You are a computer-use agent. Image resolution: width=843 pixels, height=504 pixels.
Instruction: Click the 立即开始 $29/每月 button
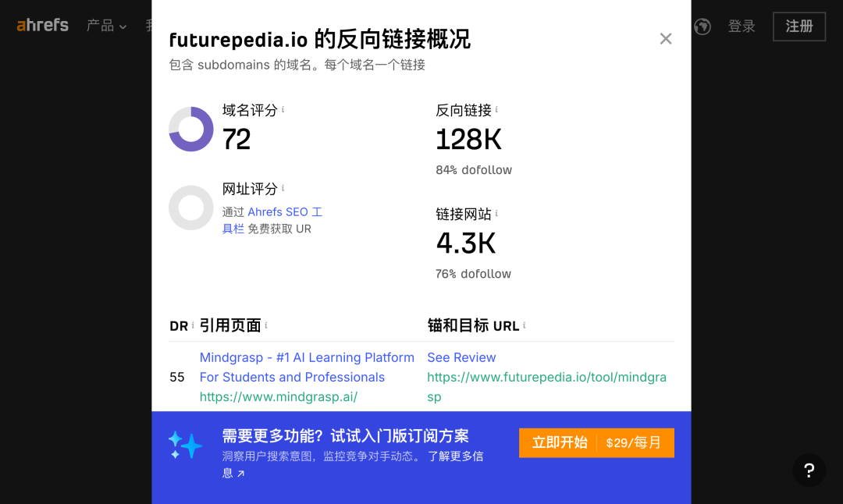click(596, 442)
